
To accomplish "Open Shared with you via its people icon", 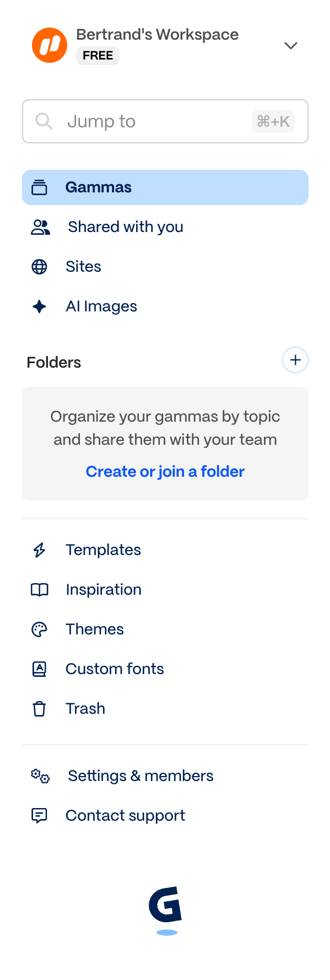I will click(x=39, y=227).
